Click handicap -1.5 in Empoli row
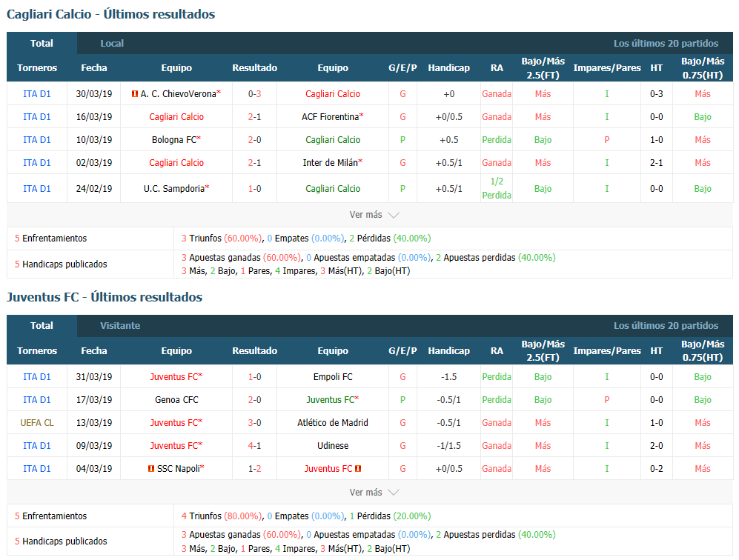The width and height of the screenshot is (739, 560). [x=448, y=377]
